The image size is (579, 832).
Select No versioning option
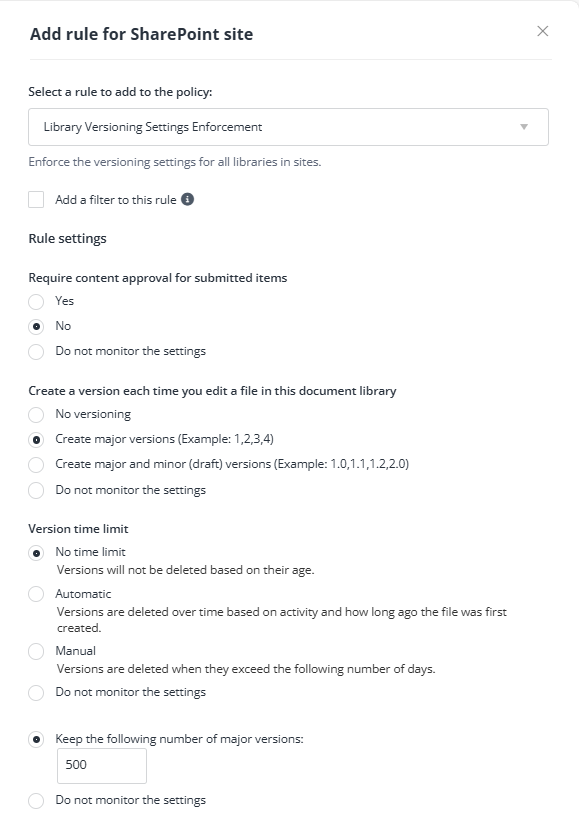[36, 414]
